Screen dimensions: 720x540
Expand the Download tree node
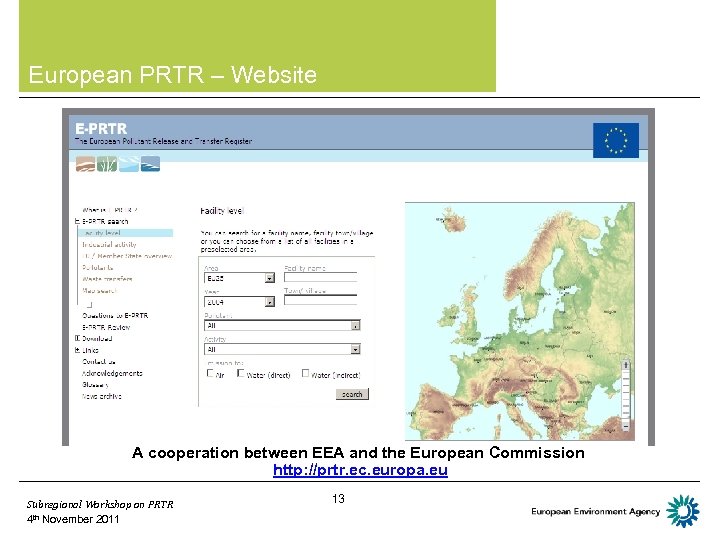click(x=77, y=338)
